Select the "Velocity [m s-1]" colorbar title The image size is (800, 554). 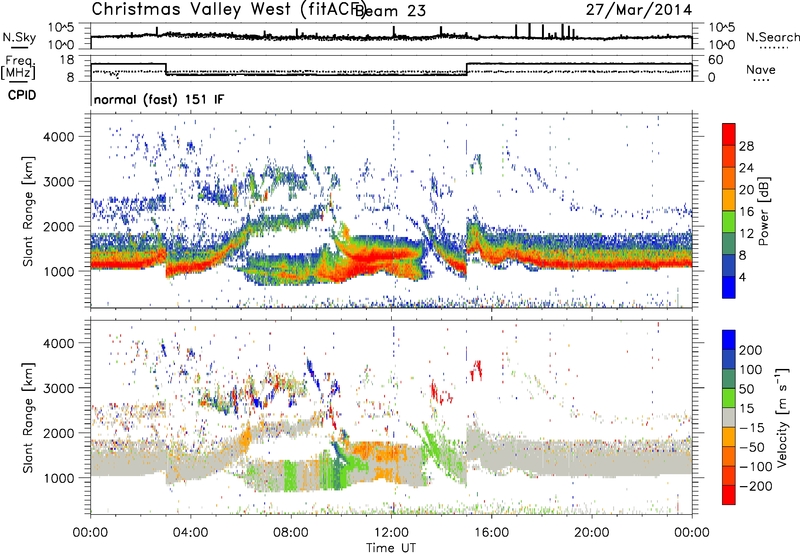point(783,417)
